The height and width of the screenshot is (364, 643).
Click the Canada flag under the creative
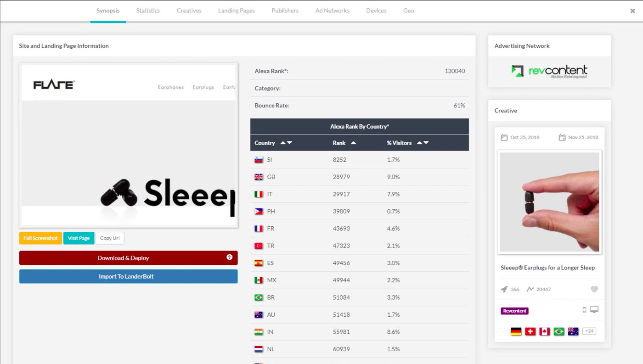point(544,331)
